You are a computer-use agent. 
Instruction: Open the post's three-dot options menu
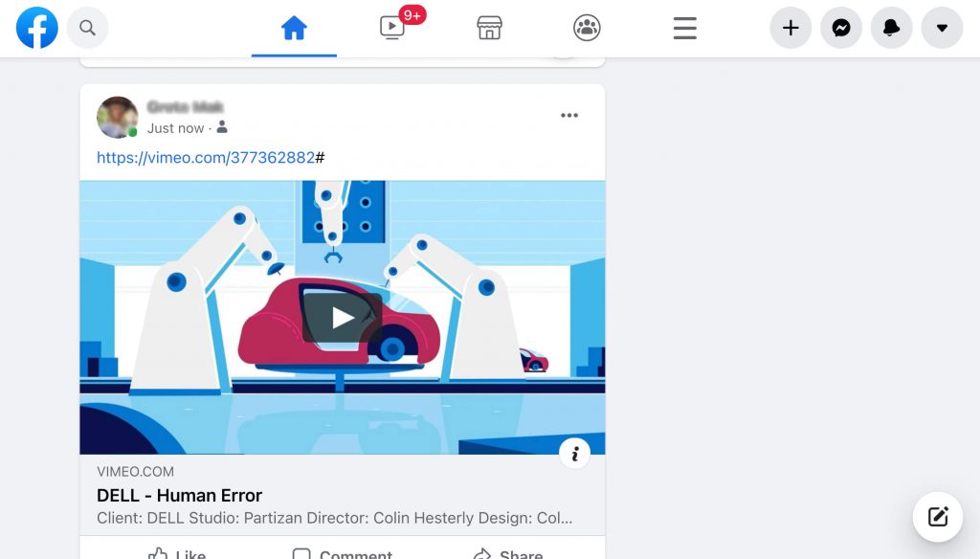(569, 115)
